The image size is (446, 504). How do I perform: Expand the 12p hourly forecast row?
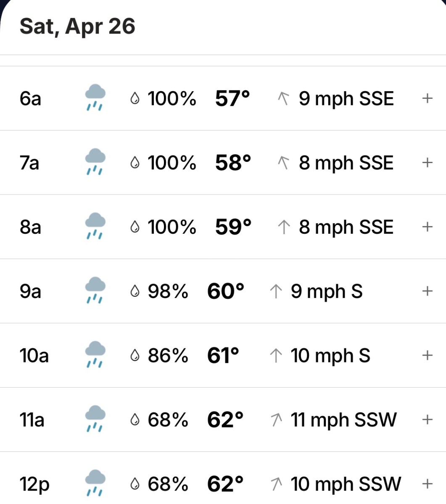click(427, 484)
